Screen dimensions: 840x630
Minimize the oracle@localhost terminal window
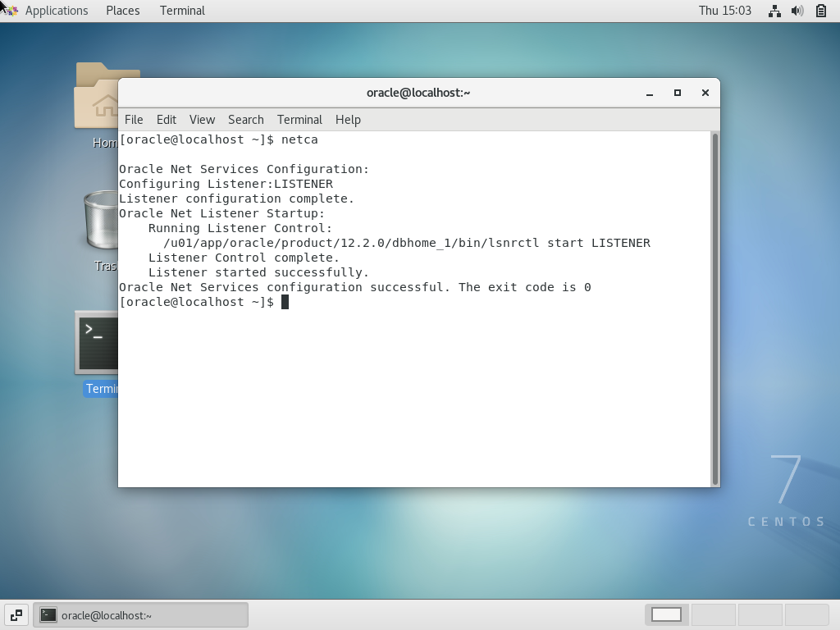click(x=650, y=94)
